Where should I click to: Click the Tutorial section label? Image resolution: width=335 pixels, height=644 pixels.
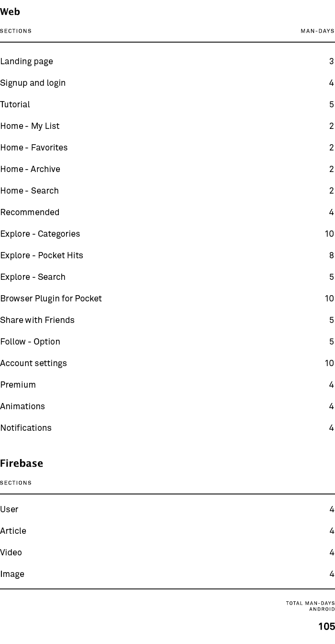[x=15, y=104]
